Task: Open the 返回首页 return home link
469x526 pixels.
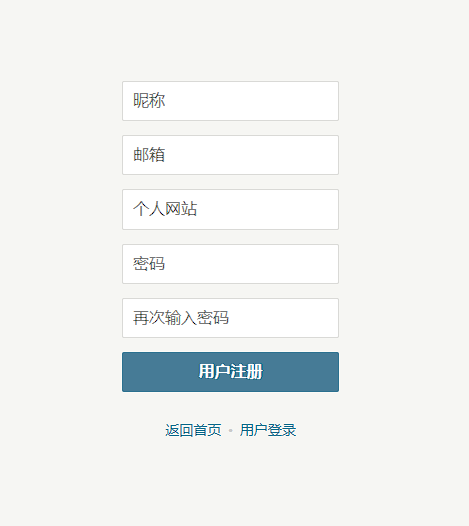Action: (x=193, y=430)
